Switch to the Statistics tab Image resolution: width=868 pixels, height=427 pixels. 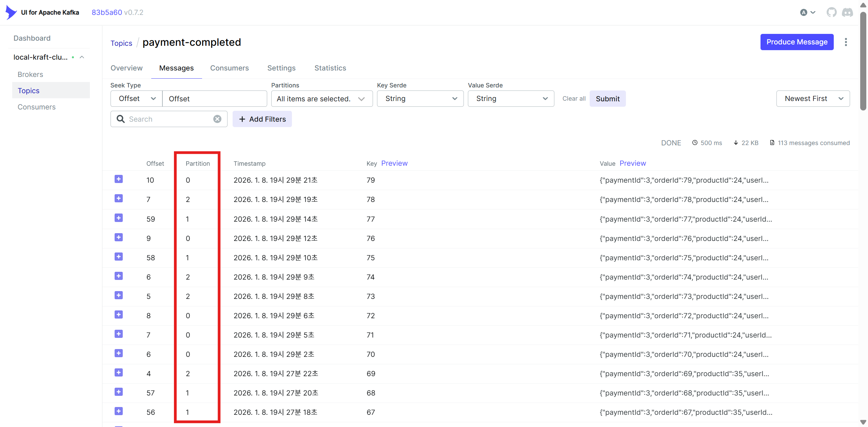pyautogui.click(x=330, y=68)
